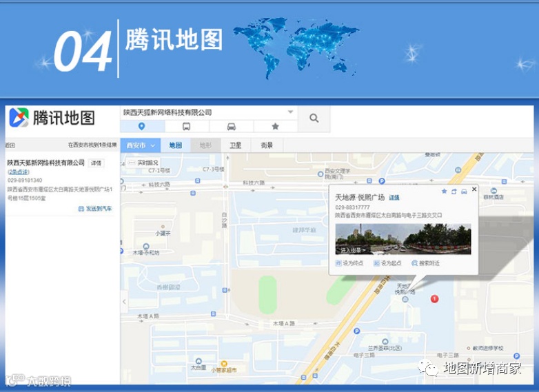This screenshot has height=392, width=539.
Task: Click 设为起点 in the popup
Action: click(391, 263)
